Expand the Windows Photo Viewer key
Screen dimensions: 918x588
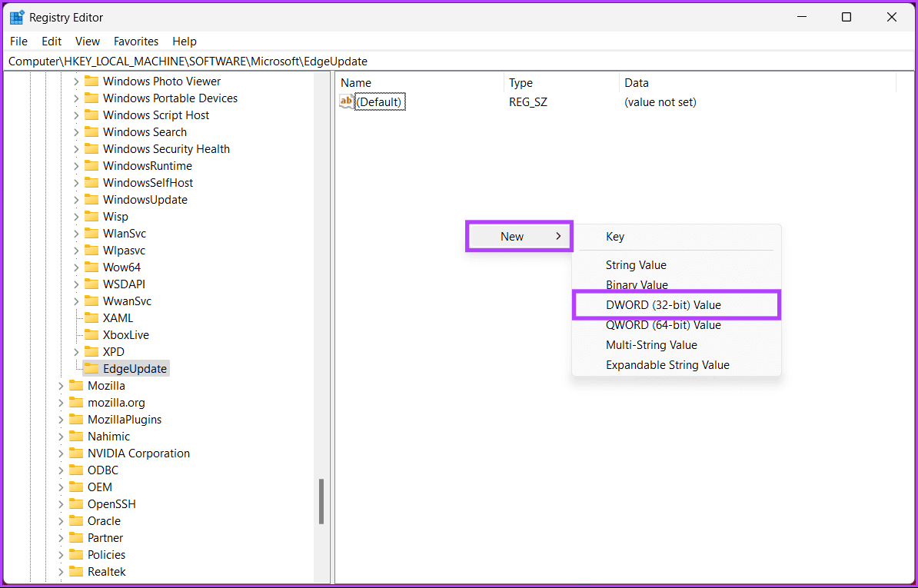point(76,82)
